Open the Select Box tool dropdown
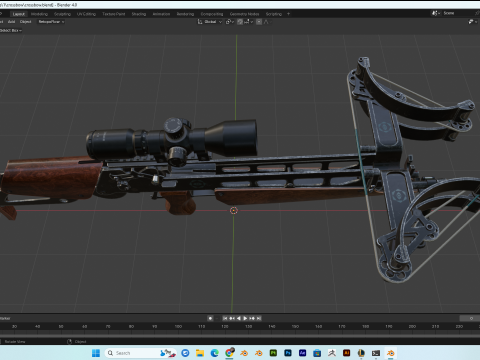The width and height of the screenshot is (480, 360). pyautogui.click(x=11, y=30)
